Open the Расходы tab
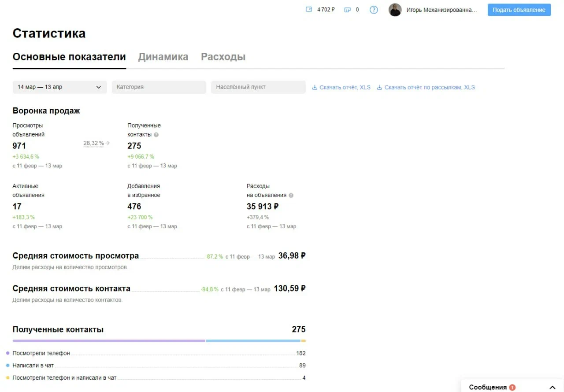564x392 pixels. tap(223, 57)
